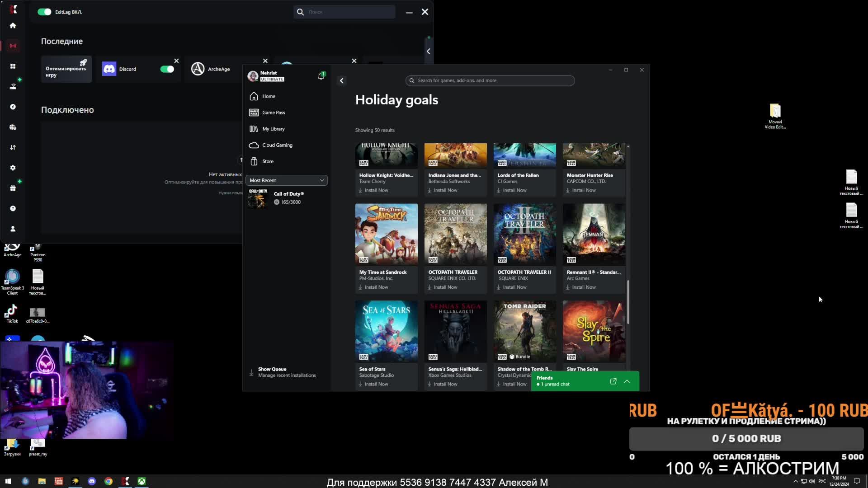Install Now for OCTOPATH TRAVELER II
868x488 pixels.
pyautogui.click(x=514, y=287)
